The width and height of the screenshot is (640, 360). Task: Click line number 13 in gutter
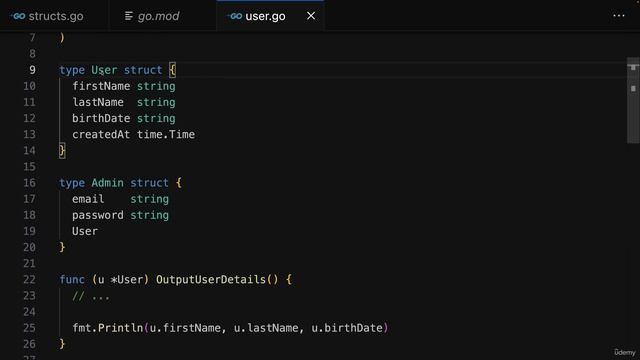29,135
